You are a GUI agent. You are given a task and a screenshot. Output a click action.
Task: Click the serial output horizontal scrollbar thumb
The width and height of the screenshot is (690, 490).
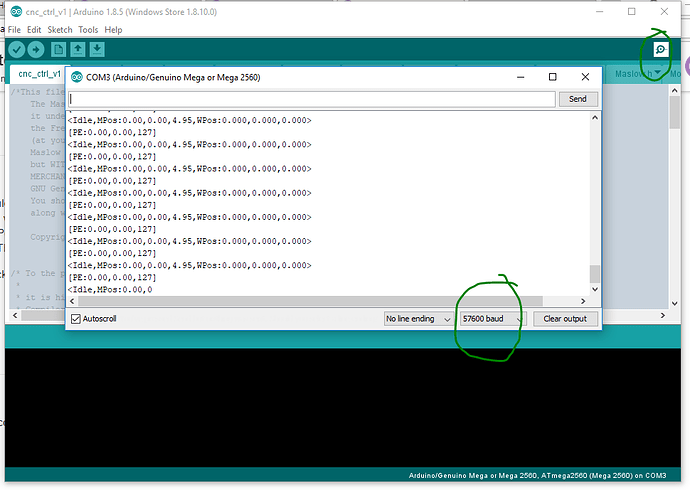click(x=310, y=301)
